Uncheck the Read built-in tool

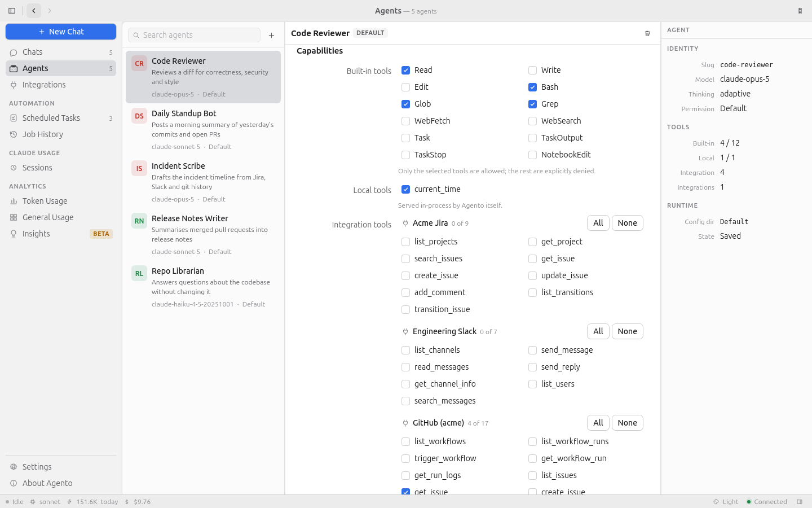coord(405,70)
